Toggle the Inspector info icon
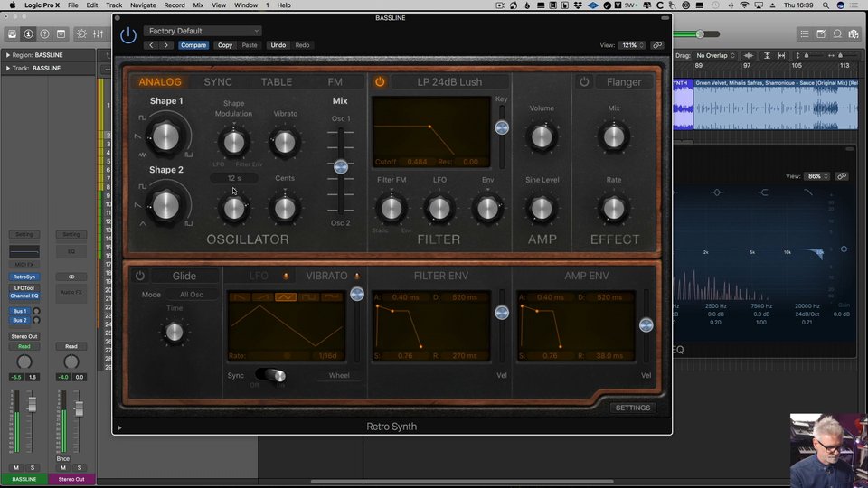868x488 pixels. [28, 34]
